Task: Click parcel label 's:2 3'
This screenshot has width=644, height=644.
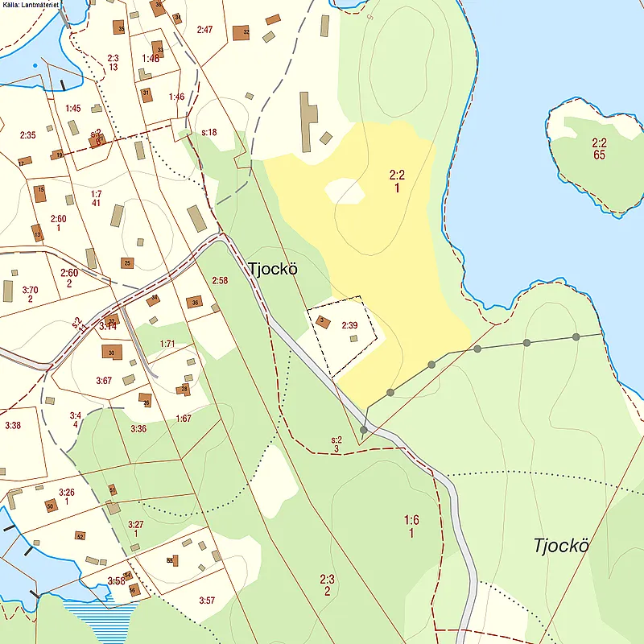Action: tap(336, 445)
